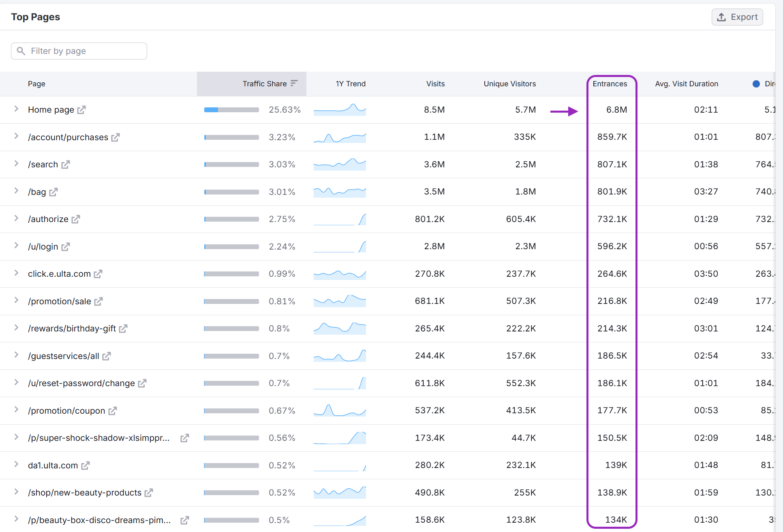Click the Home page traffic share bar
This screenshot has width=783, height=532.
pos(231,110)
